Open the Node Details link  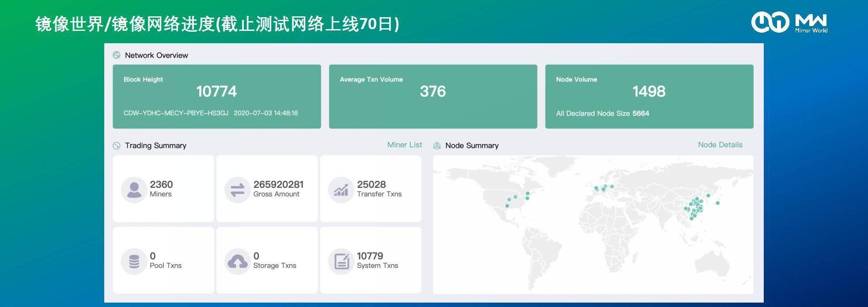[720, 145]
